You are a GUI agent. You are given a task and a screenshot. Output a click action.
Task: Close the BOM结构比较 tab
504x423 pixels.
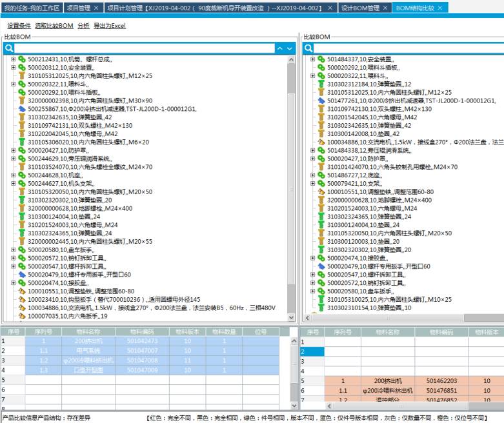click(440, 8)
